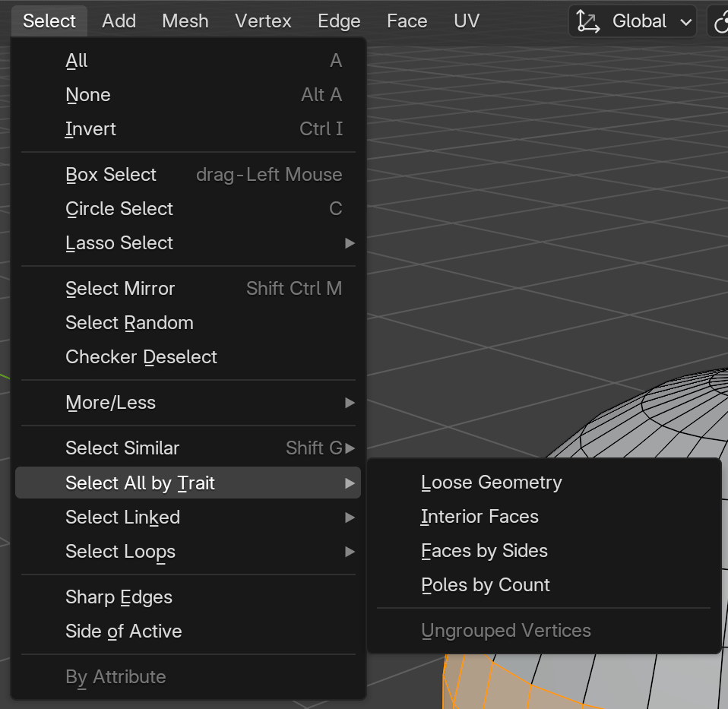The height and width of the screenshot is (709, 728).
Task: Expand the Select Loops submenu
Action: point(188,552)
